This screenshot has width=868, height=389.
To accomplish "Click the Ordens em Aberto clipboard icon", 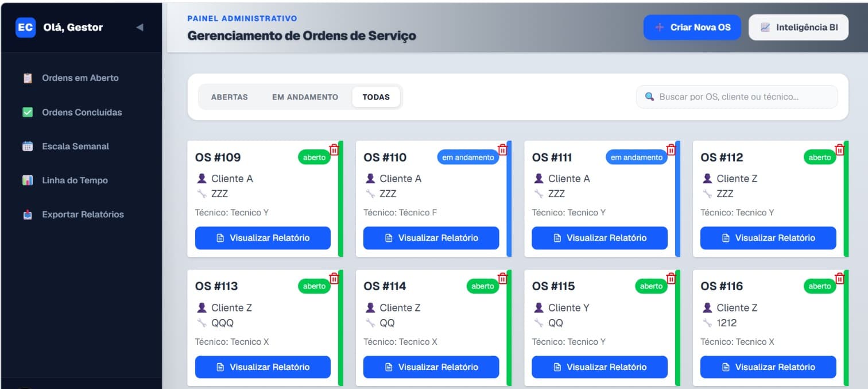I will click(x=28, y=78).
